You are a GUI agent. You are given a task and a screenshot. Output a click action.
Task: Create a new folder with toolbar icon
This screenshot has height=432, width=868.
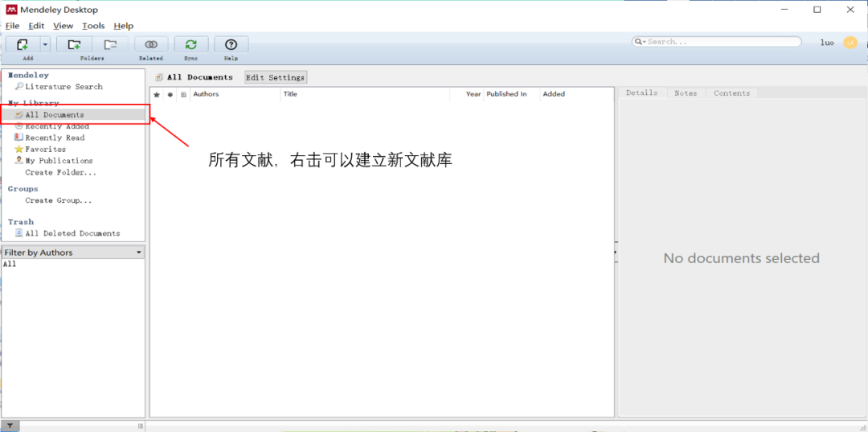click(x=74, y=44)
